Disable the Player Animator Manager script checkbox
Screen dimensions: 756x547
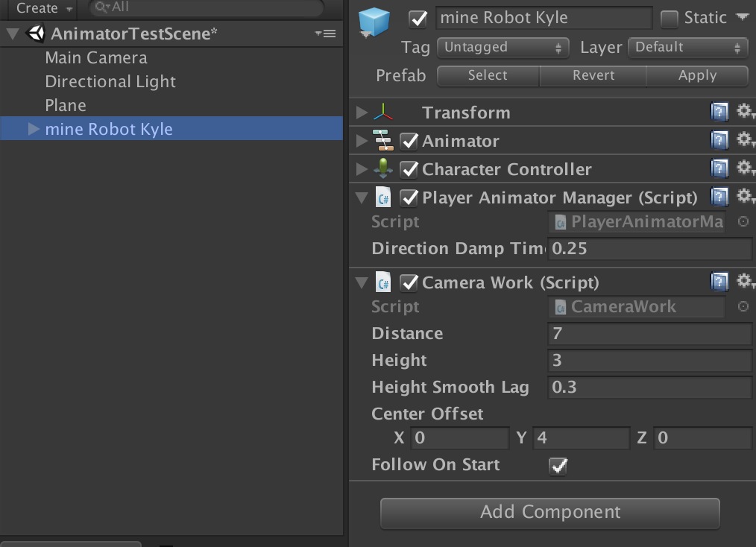409,197
